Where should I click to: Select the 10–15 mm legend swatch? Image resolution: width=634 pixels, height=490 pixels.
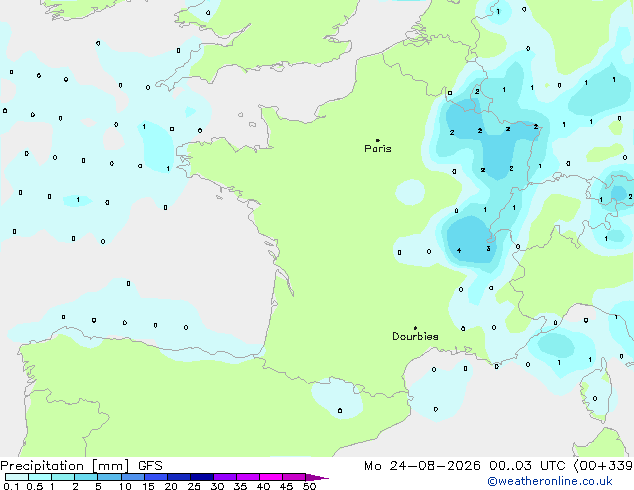[x=132, y=477]
